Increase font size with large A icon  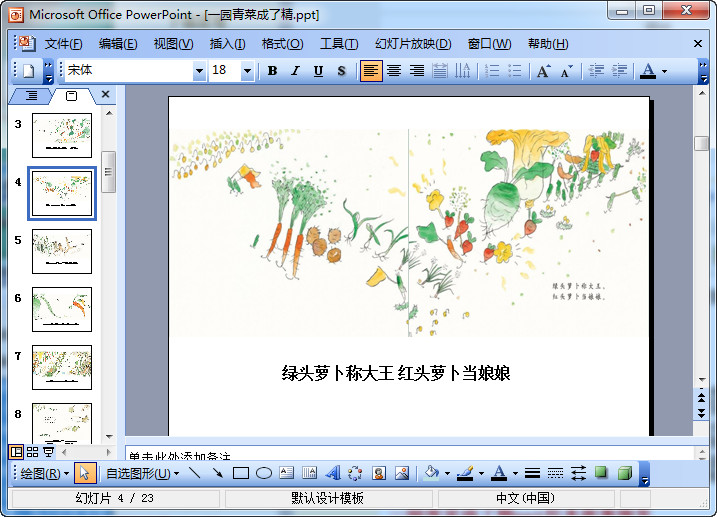(543, 71)
